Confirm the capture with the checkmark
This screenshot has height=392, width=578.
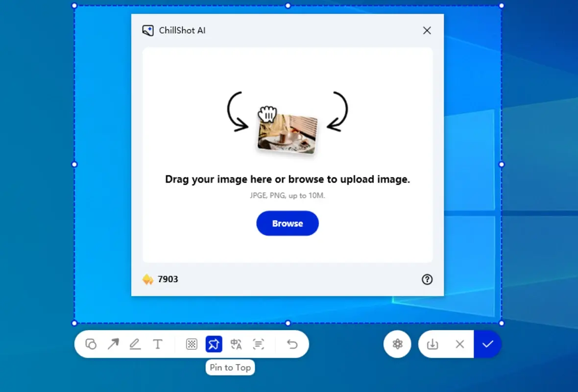(x=488, y=344)
